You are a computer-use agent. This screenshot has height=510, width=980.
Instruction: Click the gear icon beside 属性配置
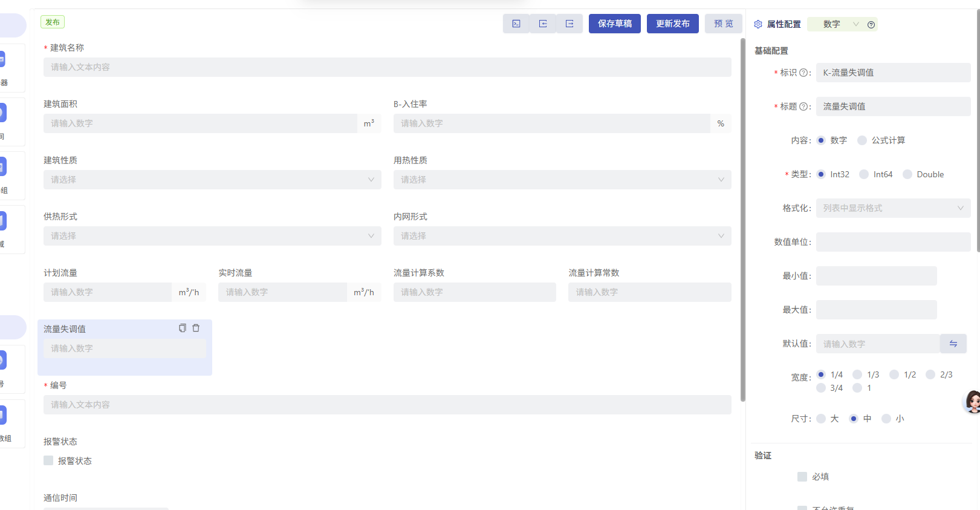pyautogui.click(x=758, y=24)
